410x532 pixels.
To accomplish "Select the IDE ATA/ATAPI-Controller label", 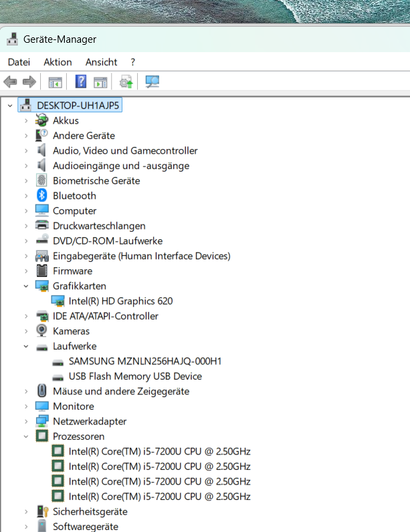I will pyautogui.click(x=106, y=316).
